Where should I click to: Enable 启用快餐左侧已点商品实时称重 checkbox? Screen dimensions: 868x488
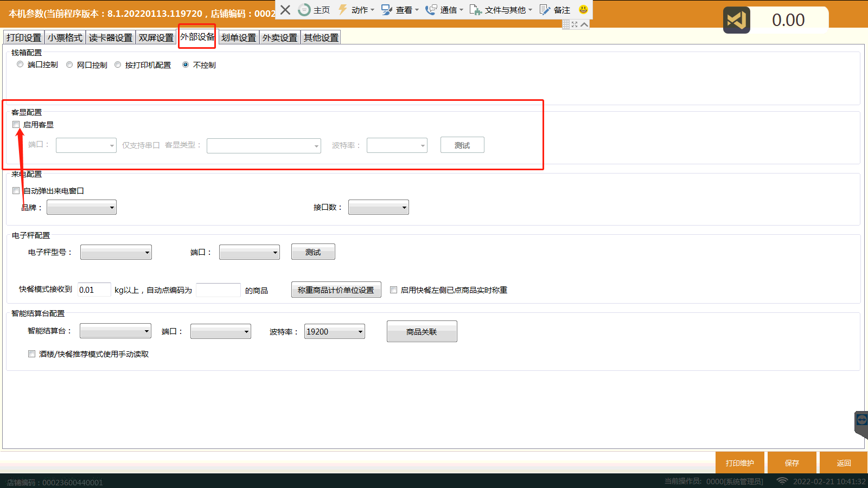coord(394,290)
